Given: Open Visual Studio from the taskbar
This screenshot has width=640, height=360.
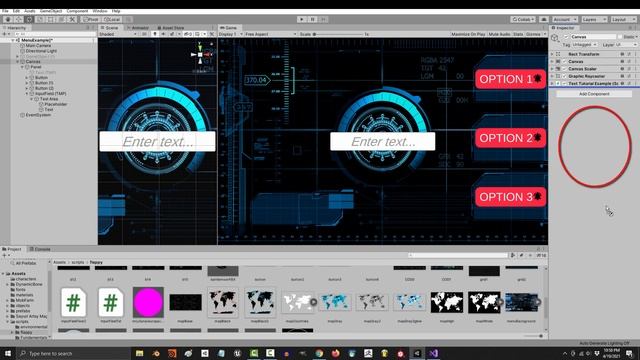Looking at the screenshot, I should (x=433, y=353).
